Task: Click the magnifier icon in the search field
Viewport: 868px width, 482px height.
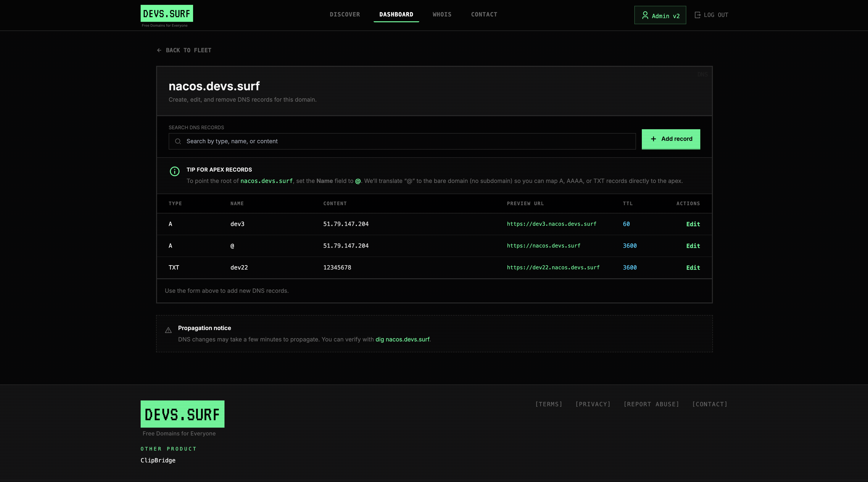Action: click(x=178, y=141)
